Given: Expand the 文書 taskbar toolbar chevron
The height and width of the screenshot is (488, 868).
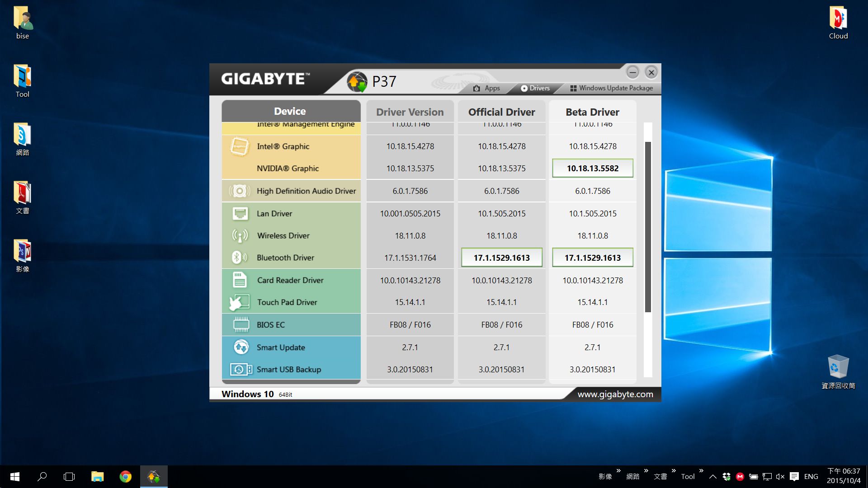Looking at the screenshot, I should click(x=674, y=471).
